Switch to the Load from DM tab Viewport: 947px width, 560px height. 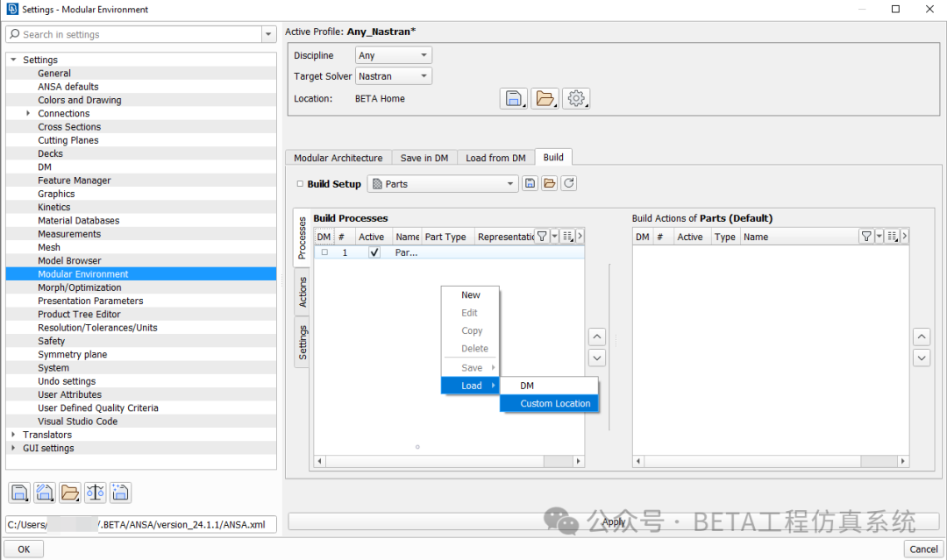point(495,158)
